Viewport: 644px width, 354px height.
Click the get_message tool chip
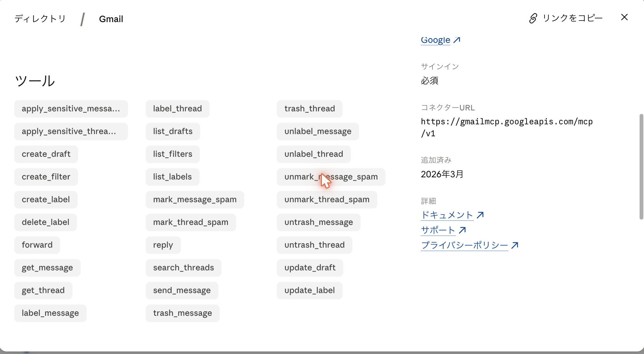pos(47,268)
